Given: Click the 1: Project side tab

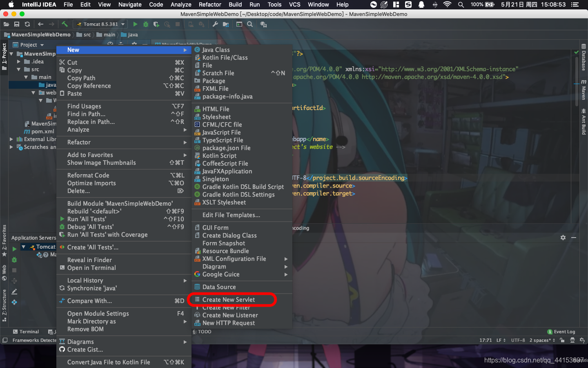Looking at the screenshot, I should [x=4, y=56].
